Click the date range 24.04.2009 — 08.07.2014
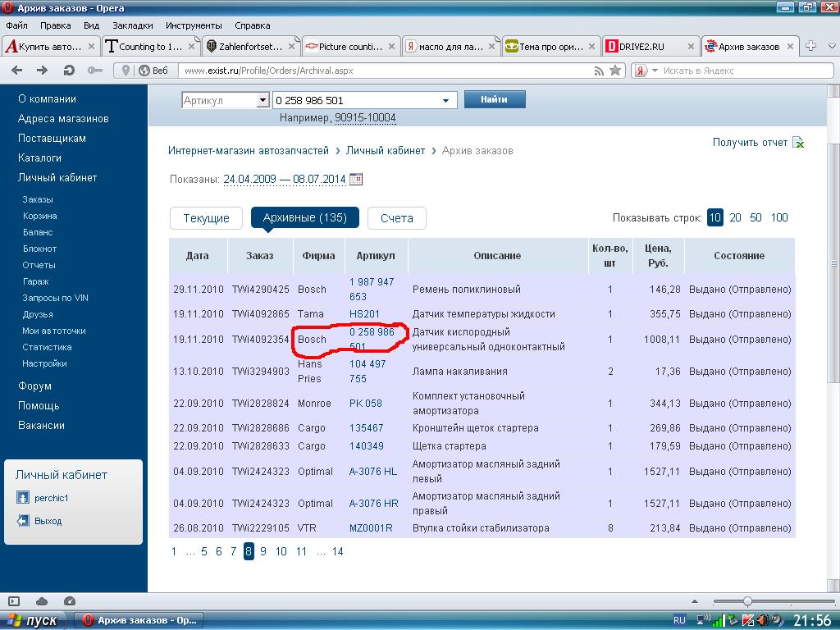The height and width of the screenshot is (630, 840). coord(285,179)
